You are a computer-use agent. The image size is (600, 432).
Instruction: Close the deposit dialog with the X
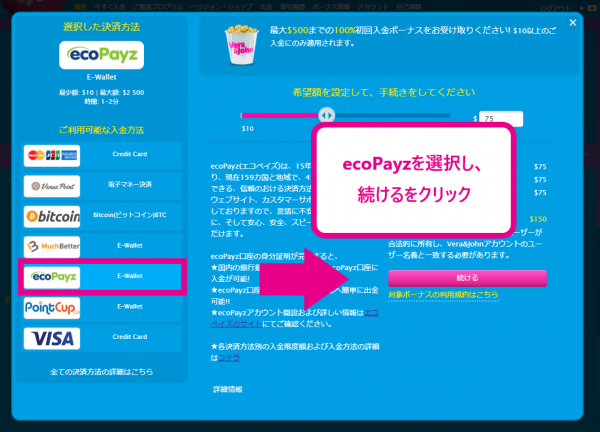[x=572, y=23]
